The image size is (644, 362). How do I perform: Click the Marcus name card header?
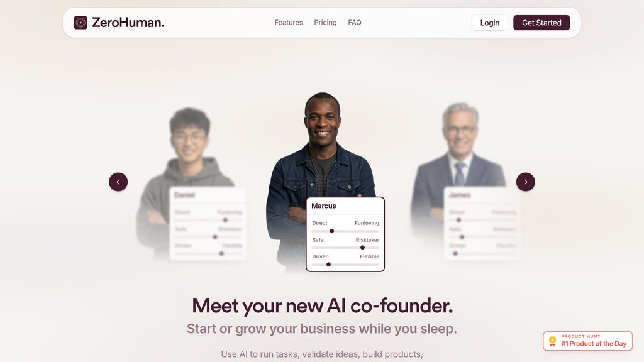click(345, 206)
